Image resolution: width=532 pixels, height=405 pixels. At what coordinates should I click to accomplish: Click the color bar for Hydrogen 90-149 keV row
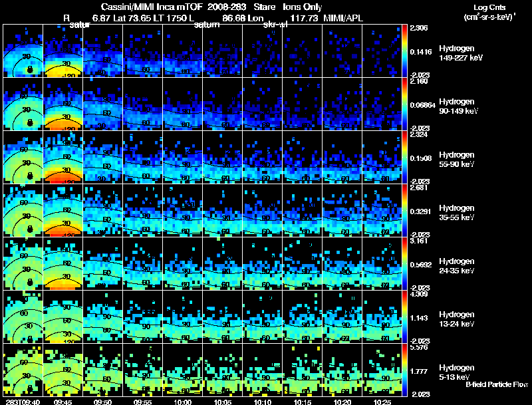(404, 104)
